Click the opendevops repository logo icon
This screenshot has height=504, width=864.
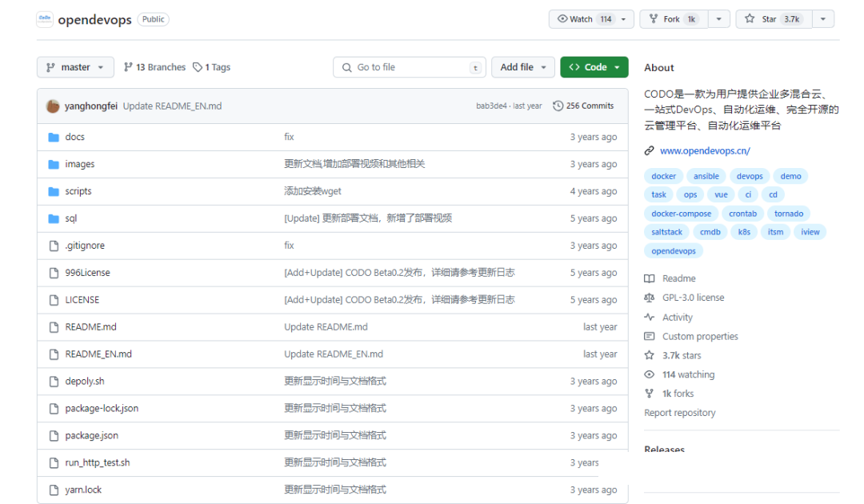pos(45,19)
